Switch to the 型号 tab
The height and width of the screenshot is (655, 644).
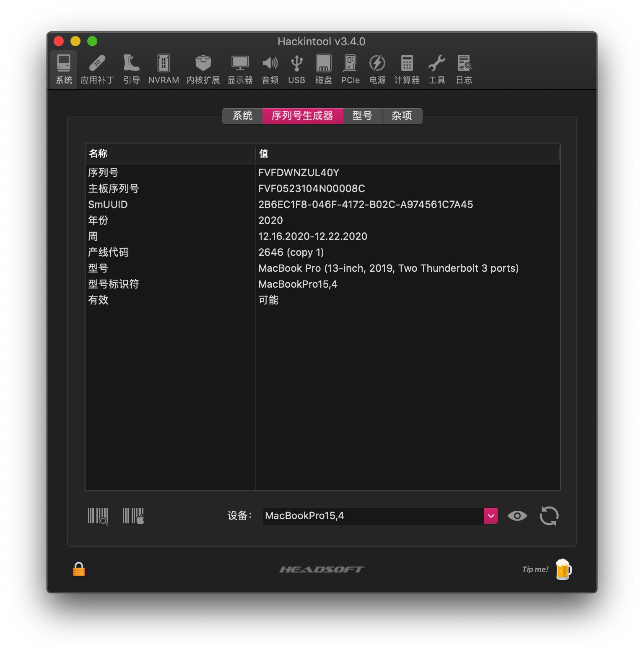[x=363, y=116]
